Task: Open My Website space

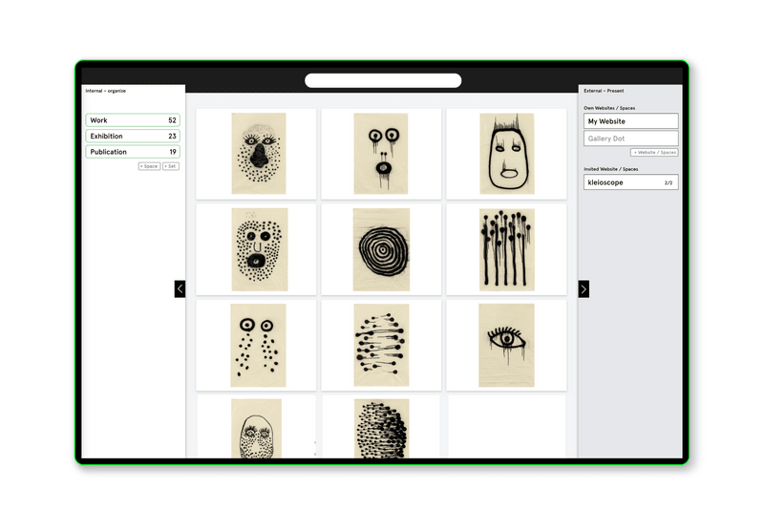Action: tap(630, 121)
